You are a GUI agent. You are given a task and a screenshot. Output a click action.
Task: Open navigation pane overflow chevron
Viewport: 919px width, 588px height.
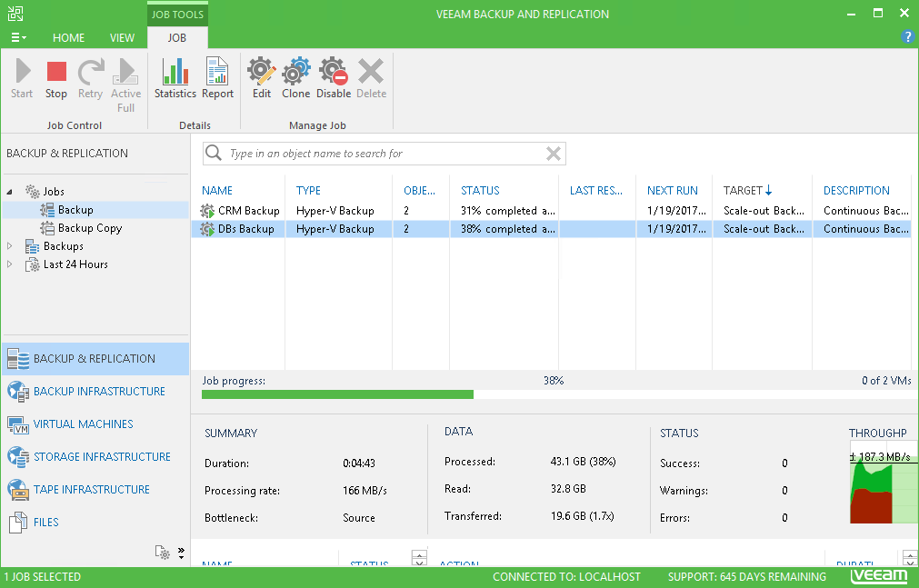pyautogui.click(x=181, y=553)
